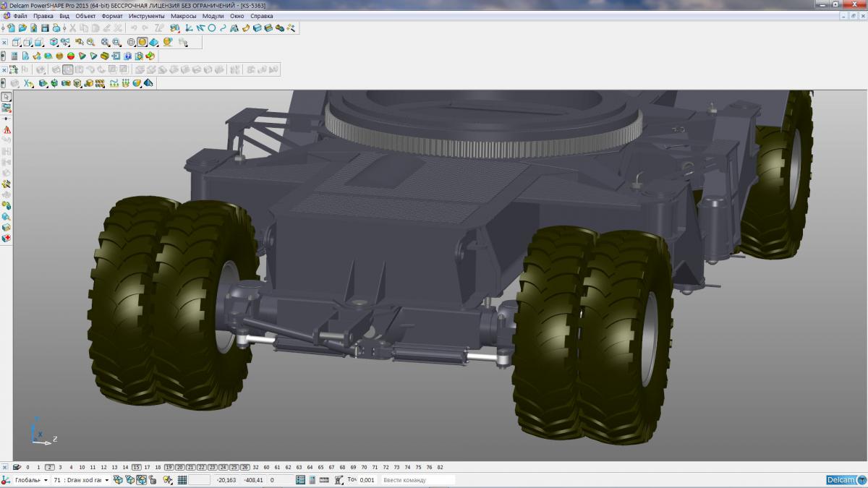Image resolution: width=868 pixels, height=488 pixels.
Task: Click level 32 in the levels bar
Action: [256, 467]
